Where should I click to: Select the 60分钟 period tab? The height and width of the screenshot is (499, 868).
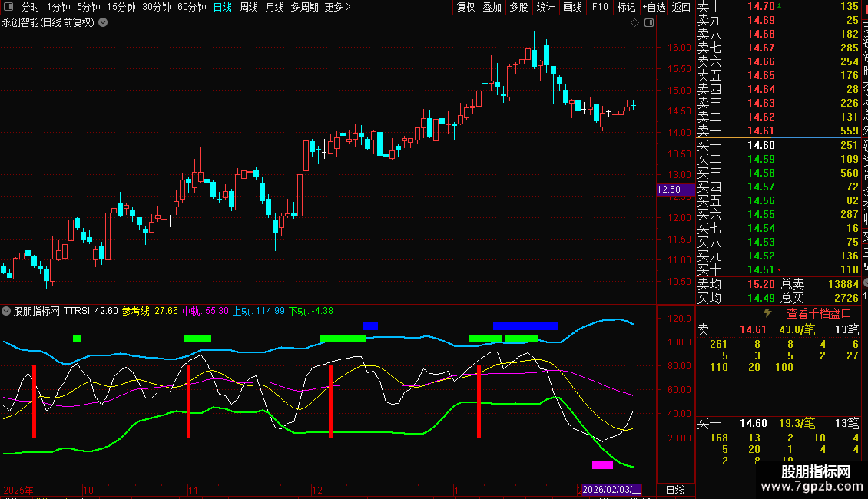point(191,7)
